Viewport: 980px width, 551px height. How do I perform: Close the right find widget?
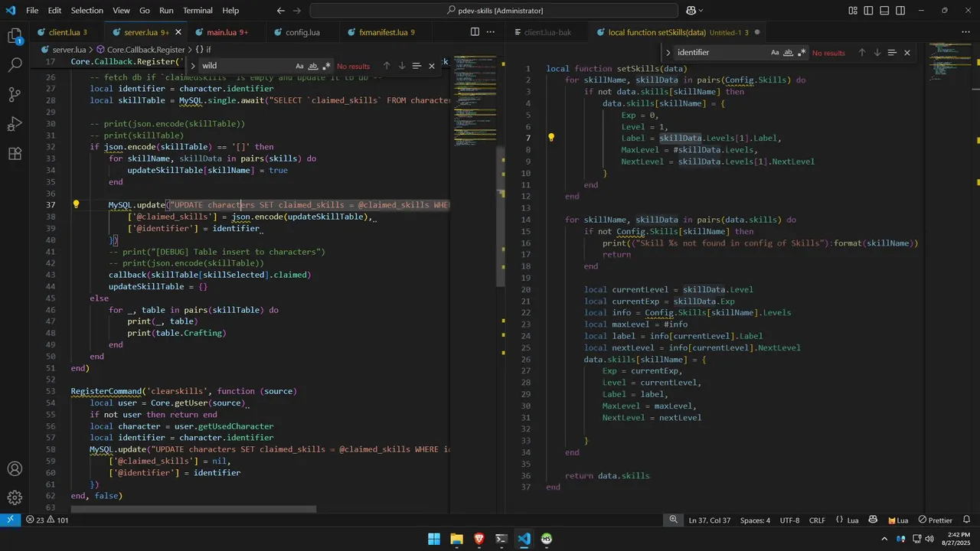point(907,53)
